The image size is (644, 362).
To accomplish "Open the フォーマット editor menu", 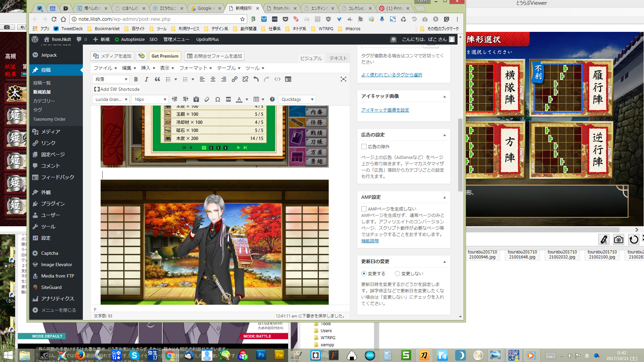I will click(x=196, y=68).
